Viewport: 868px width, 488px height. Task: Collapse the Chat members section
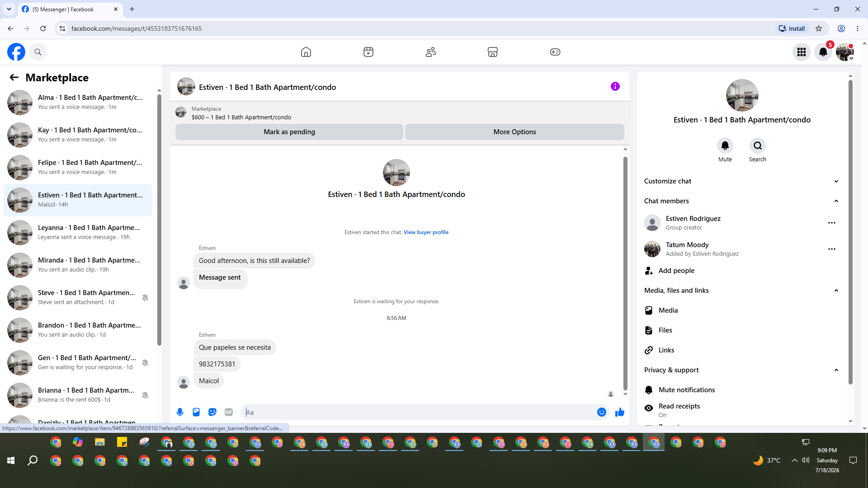741,201
